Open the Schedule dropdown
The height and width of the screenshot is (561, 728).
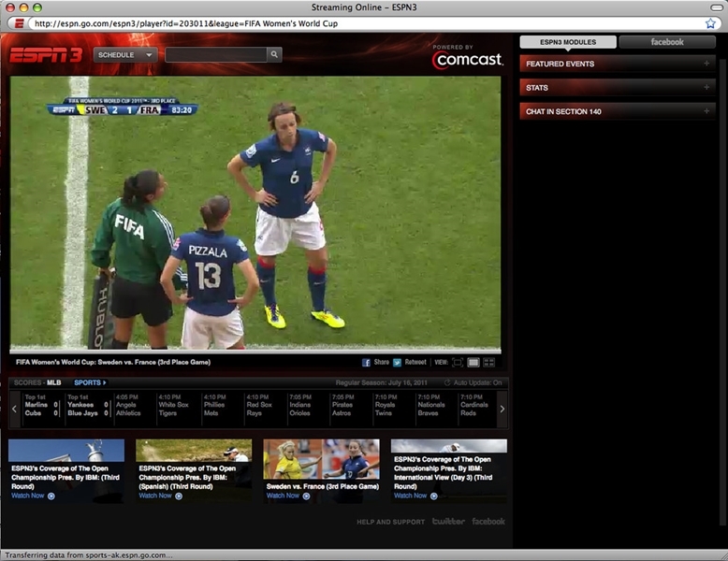point(125,55)
